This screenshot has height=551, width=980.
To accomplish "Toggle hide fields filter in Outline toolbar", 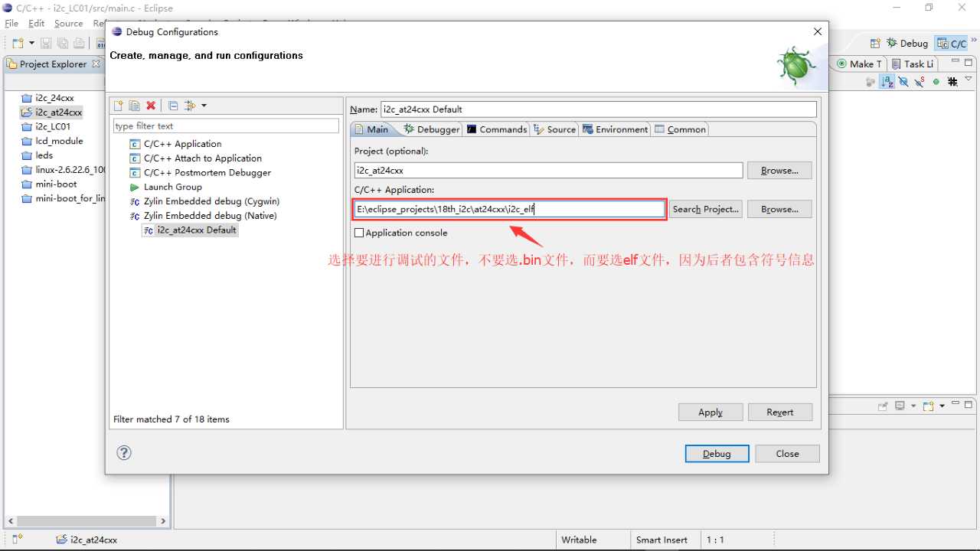I will (x=903, y=81).
